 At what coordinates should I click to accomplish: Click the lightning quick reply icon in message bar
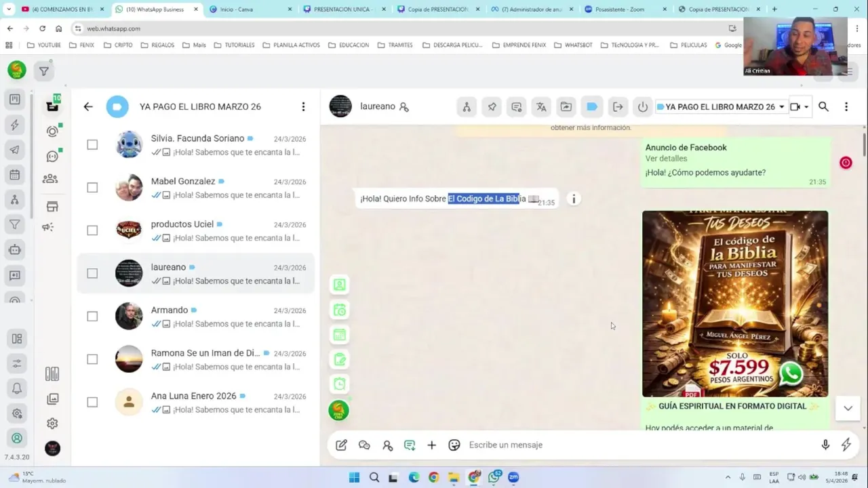[846, 445]
